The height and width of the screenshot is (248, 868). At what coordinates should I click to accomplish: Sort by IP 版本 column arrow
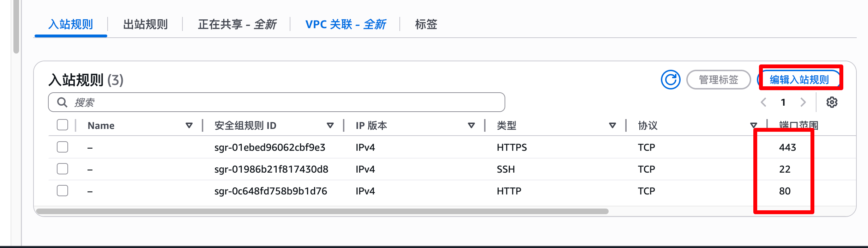click(x=471, y=125)
